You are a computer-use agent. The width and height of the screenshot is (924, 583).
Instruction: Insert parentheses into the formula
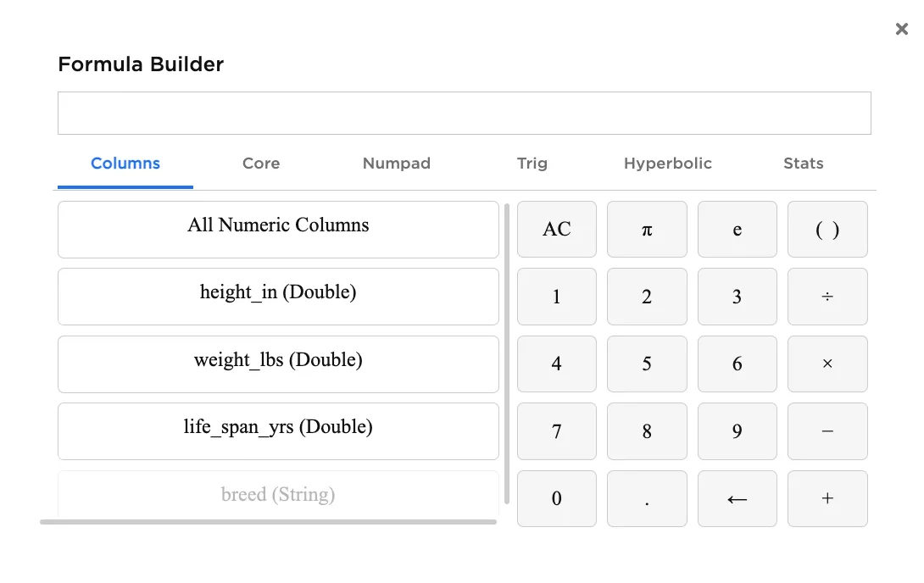[827, 229]
